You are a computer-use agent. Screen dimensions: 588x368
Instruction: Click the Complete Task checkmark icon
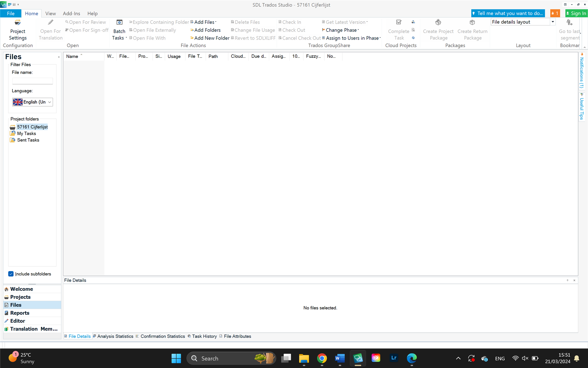coord(399,22)
